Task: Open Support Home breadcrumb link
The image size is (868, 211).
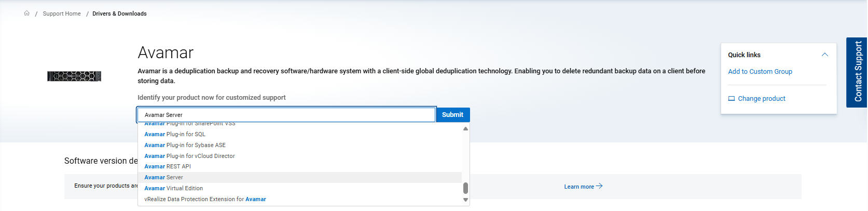Action: pos(62,14)
